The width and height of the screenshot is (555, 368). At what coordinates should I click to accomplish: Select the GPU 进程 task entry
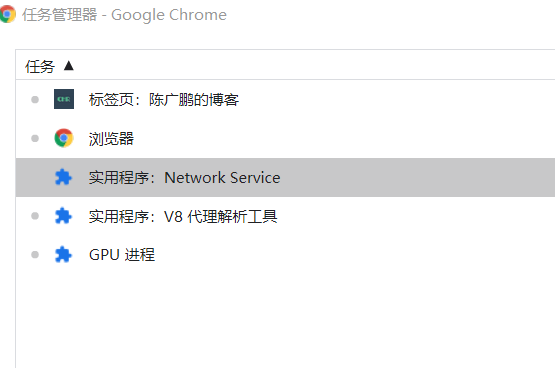pyautogui.click(x=285, y=255)
